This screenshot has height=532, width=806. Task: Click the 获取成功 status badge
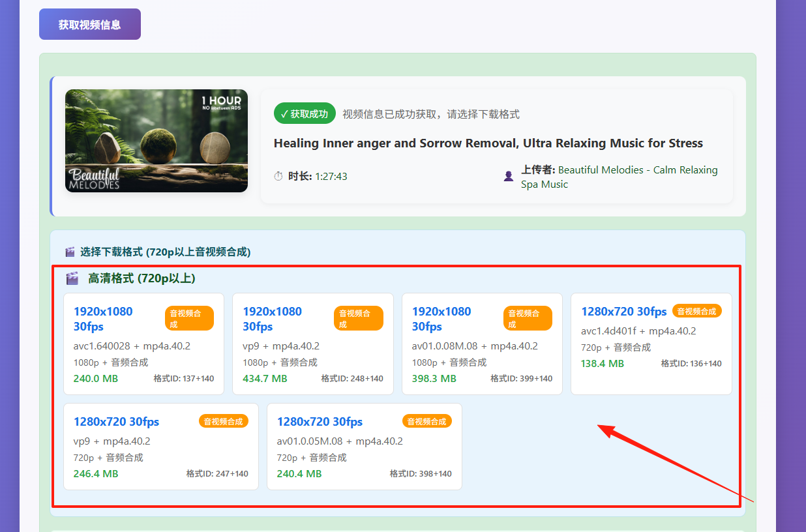pos(305,113)
